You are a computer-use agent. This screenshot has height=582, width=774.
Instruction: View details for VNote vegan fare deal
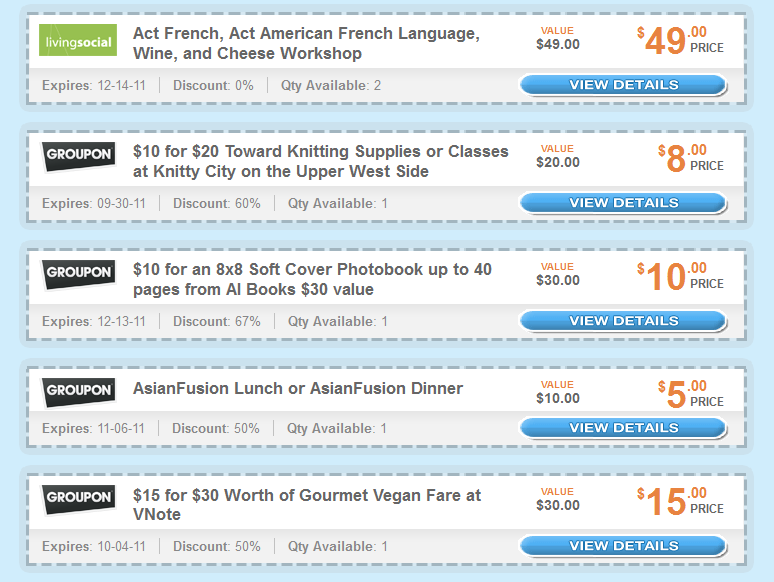tap(623, 546)
